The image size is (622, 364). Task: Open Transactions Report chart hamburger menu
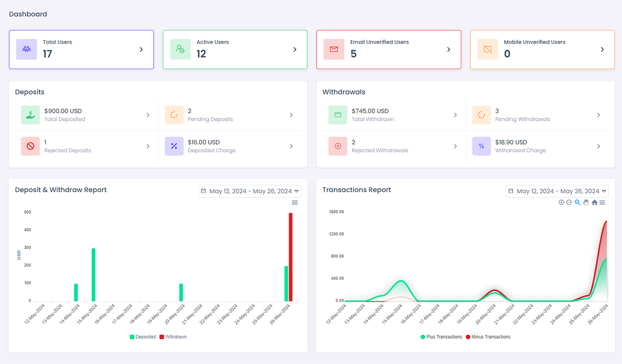(x=602, y=203)
